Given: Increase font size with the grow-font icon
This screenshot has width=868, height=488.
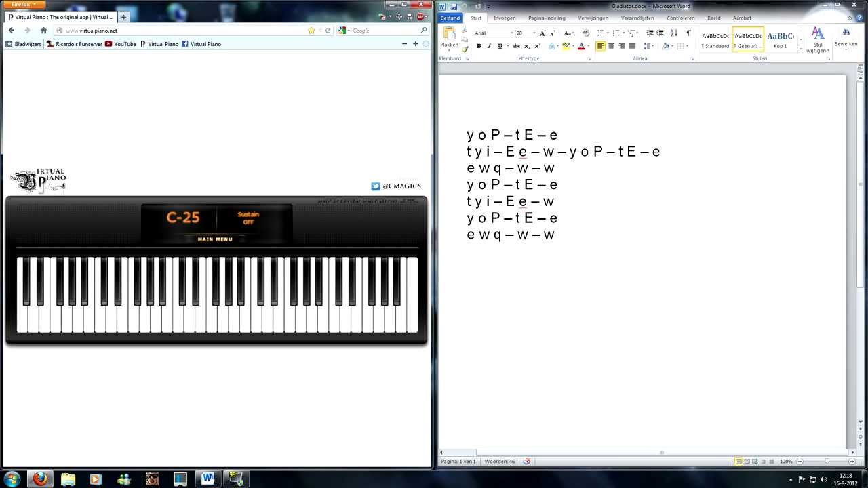Looking at the screenshot, I should tap(542, 33).
